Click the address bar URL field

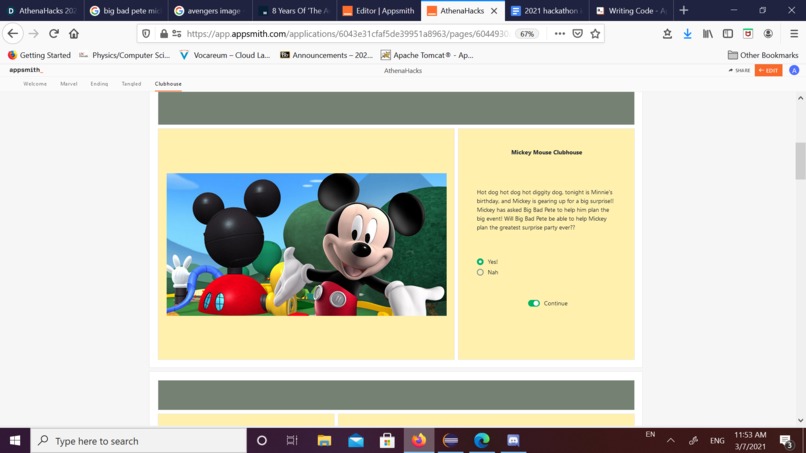350,34
